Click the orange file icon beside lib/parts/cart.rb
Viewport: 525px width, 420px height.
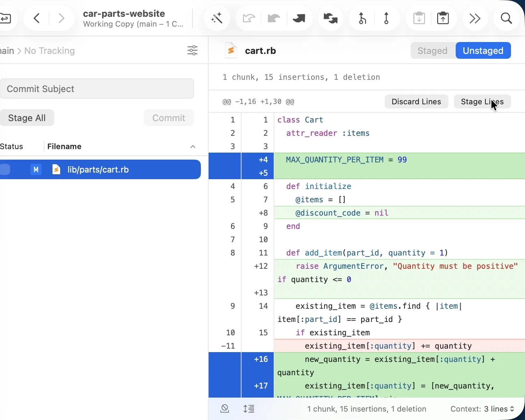(x=56, y=169)
